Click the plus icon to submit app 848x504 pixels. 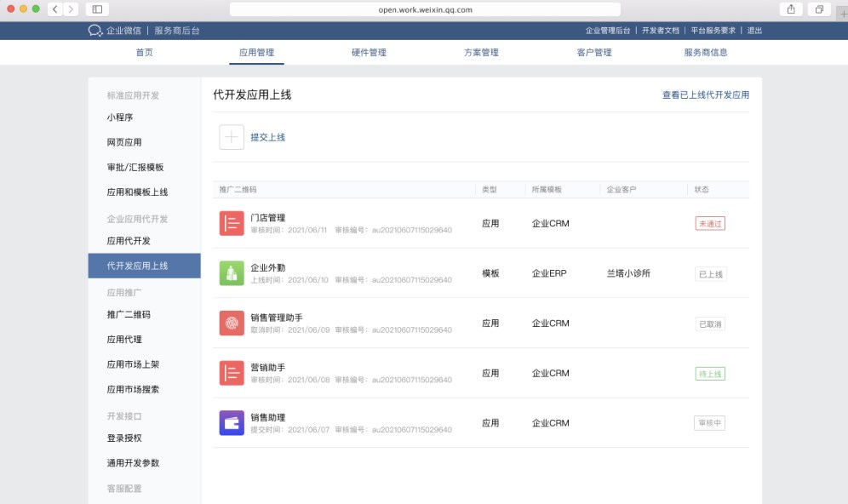(x=232, y=137)
